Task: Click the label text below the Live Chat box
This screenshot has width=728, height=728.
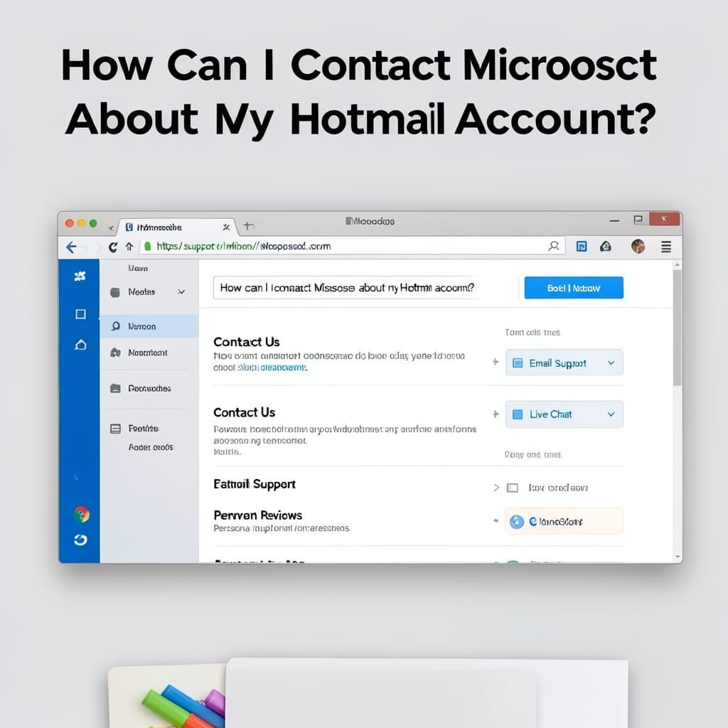Action: [x=532, y=454]
